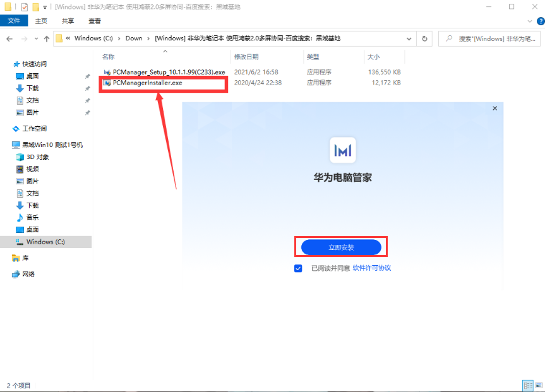Open pinned 图片 under quick access
Image resolution: width=545 pixels, height=392 pixels.
tap(32, 112)
